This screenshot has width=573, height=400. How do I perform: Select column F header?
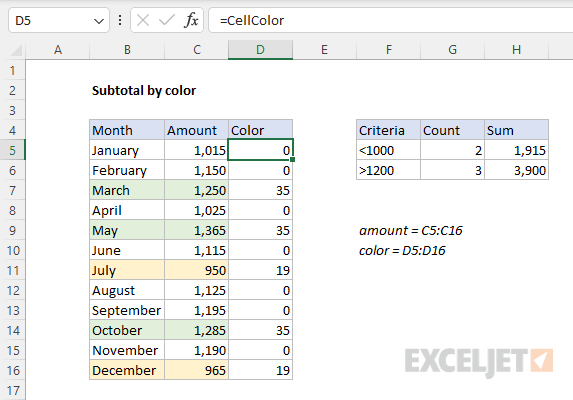(388, 50)
